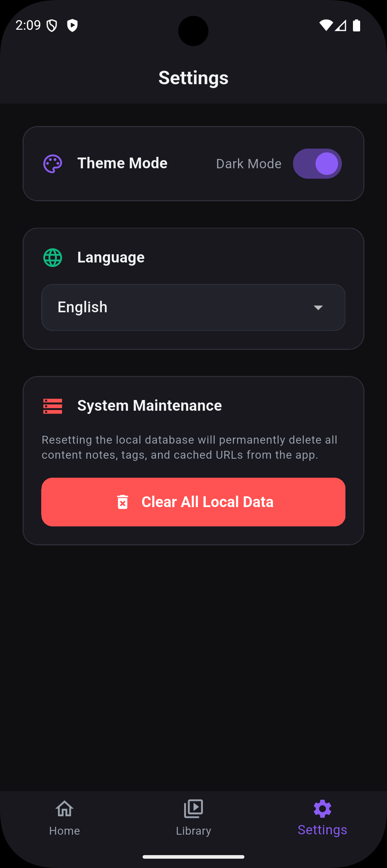Open the English language selector

click(193, 308)
